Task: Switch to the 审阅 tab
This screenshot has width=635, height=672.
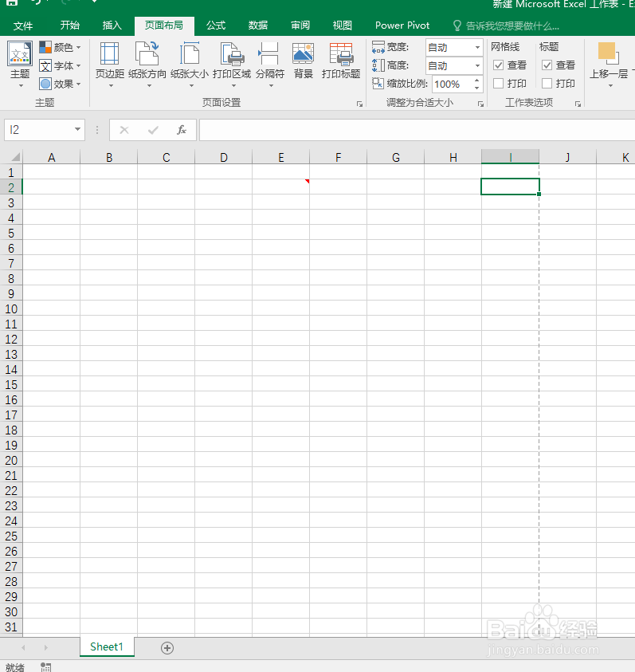Action: [300, 26]
